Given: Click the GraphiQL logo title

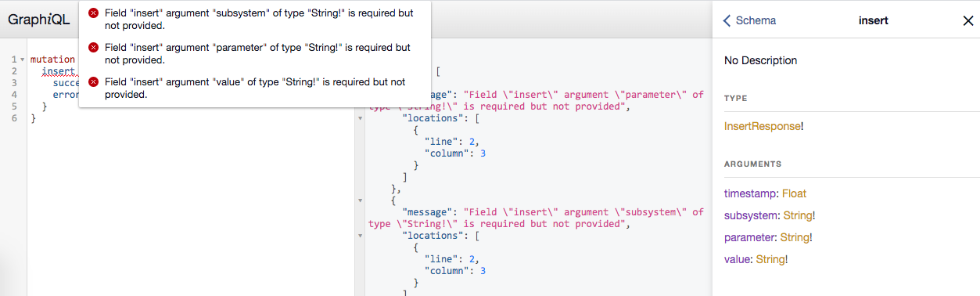Looking at the screenshot, I should pyautogui.click(x=38, y=20).
